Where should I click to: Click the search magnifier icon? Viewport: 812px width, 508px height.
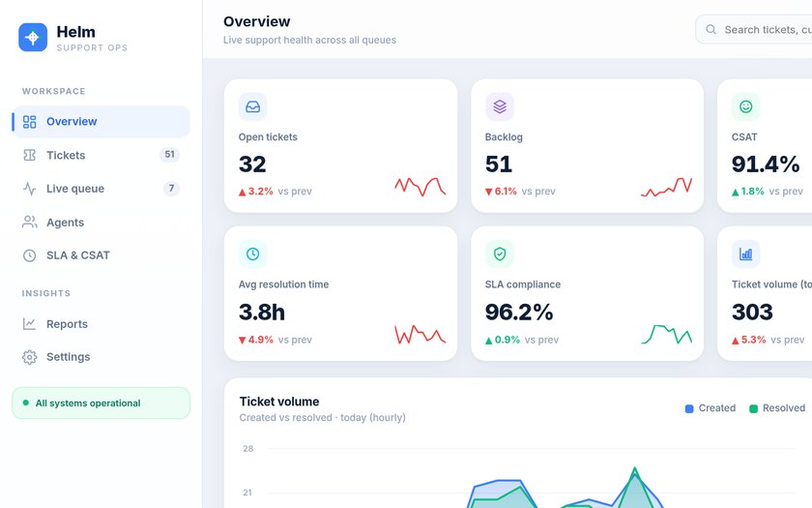[711, 30]
